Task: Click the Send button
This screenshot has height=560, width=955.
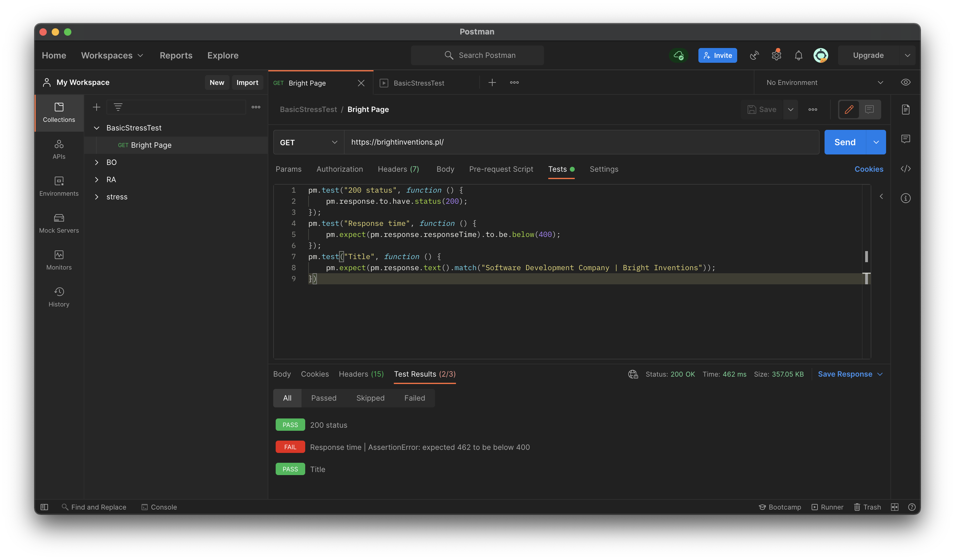Action: tap(844, 142)
